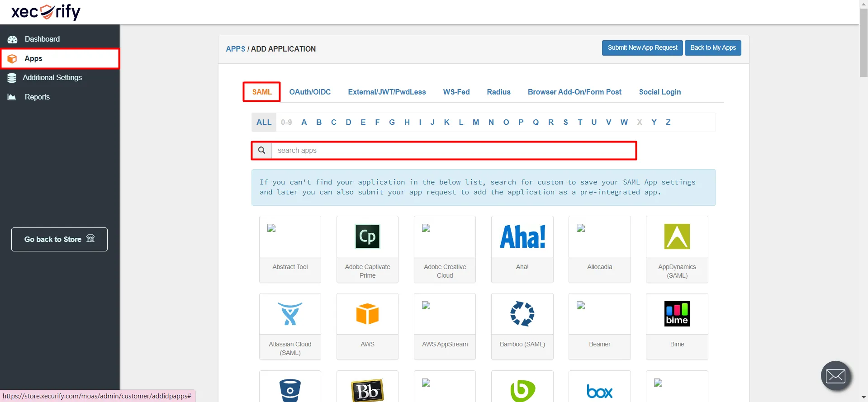Image resolution: width=868 pixels, height=402 pixels.
Task: Select the AppDynamics green logo
Action: coord(677,236)
